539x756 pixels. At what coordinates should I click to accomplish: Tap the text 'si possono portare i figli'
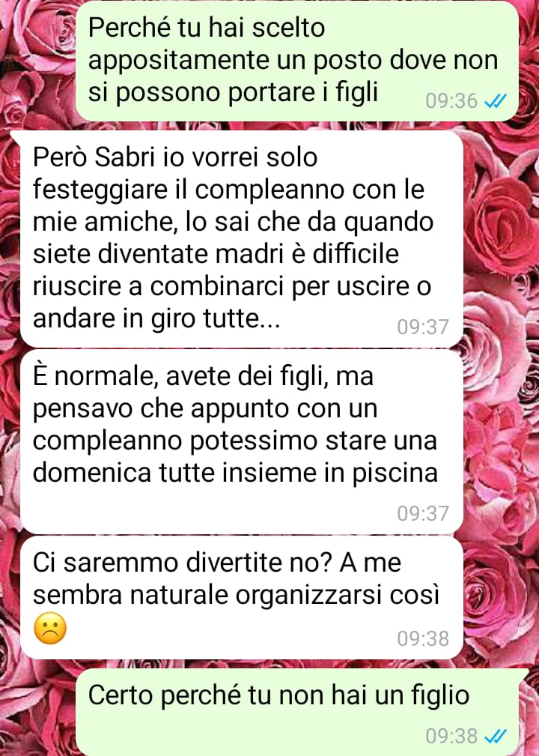[x=233, y=92]
